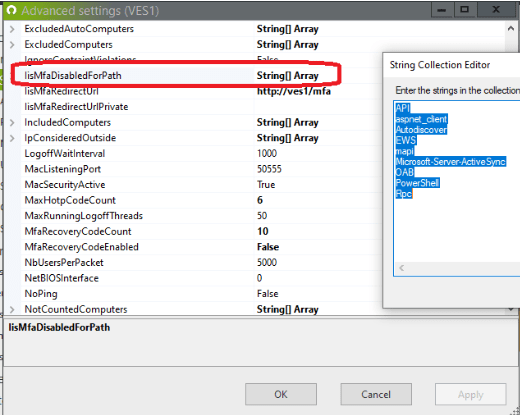520x415 pixels.
Task: Click the MfaRecoveryCodeEnabled False value
Action: 268,247
